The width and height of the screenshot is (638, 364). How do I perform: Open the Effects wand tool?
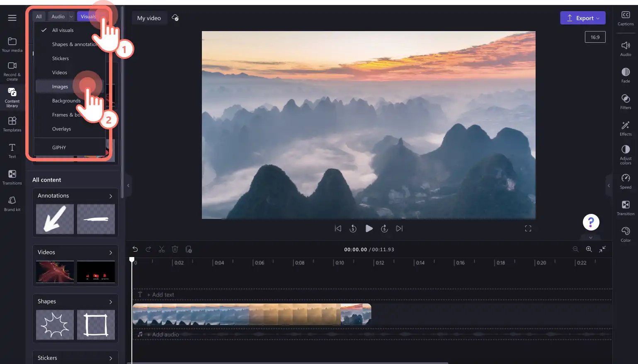626,128
